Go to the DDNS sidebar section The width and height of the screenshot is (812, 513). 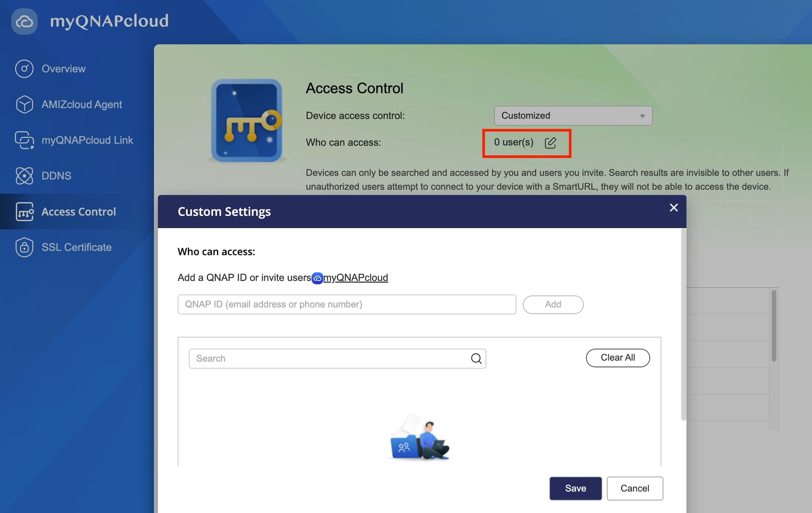pos(56,176)
